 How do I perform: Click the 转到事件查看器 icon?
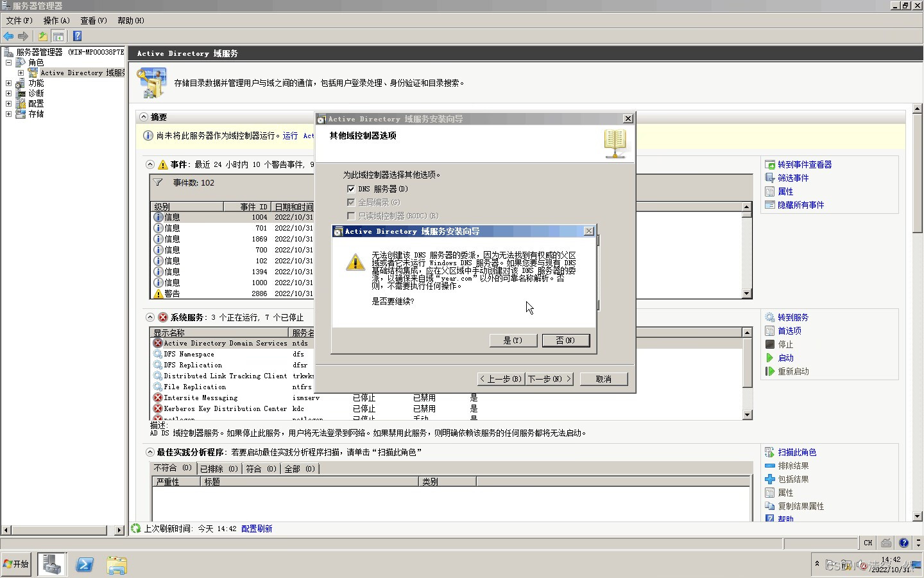tap(770, 164)
